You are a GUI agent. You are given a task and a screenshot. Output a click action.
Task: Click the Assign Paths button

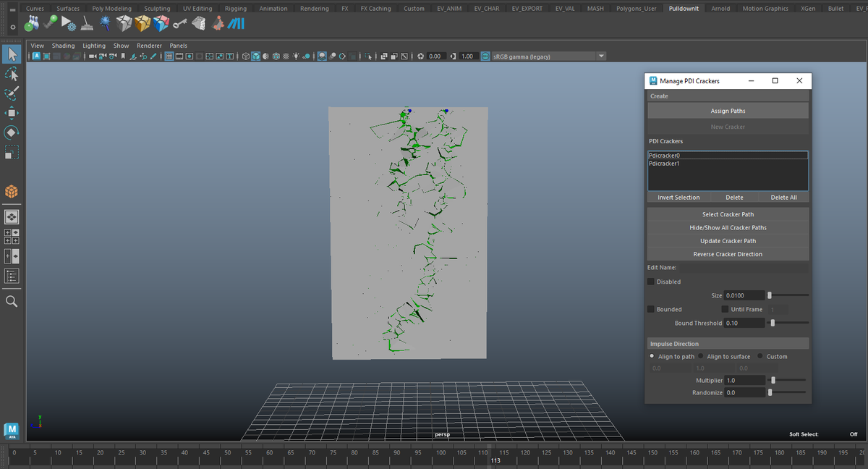[728, 110]
